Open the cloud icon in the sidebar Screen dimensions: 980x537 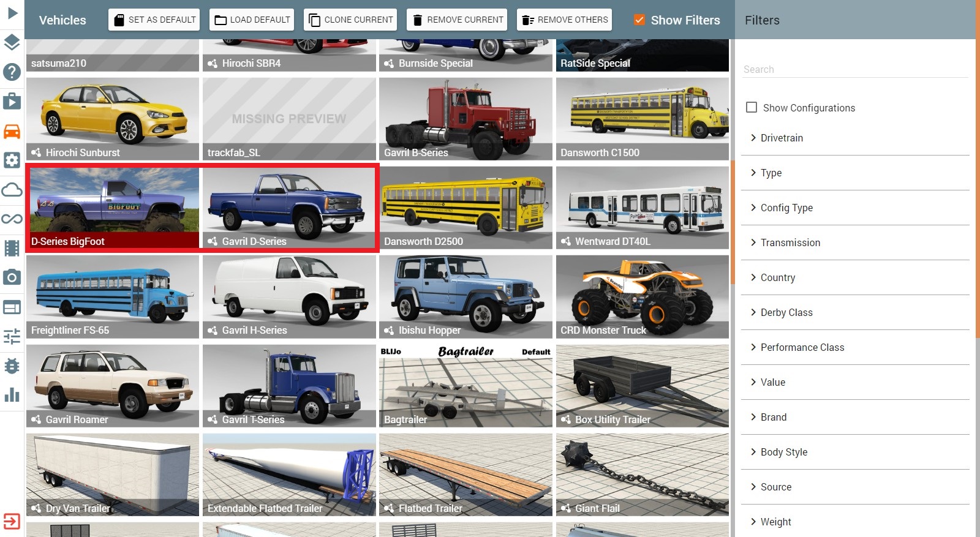coord(12,190)
